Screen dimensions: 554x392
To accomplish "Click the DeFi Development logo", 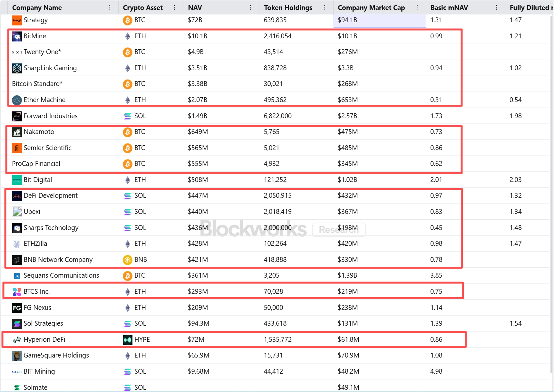I will 17,196.
